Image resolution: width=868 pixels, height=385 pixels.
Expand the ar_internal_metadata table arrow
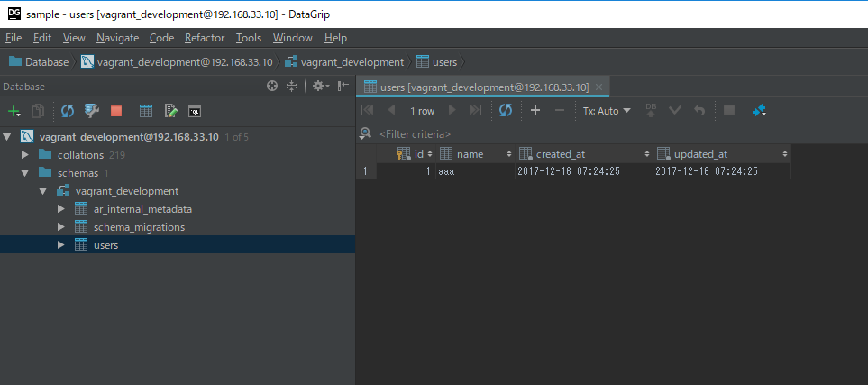coord(61,209)
